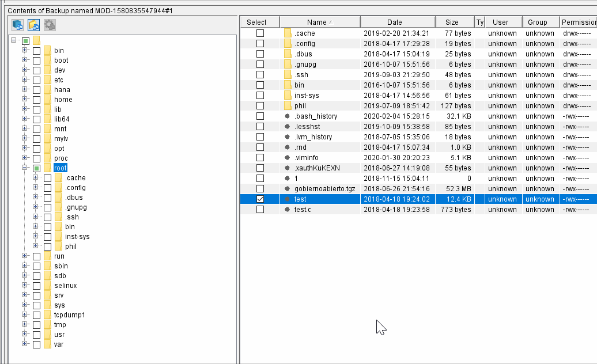Image resolution: width=597 pixels, height=364 pixels.
Task: Expand the phil node under root
Action: tap(35, 246)
